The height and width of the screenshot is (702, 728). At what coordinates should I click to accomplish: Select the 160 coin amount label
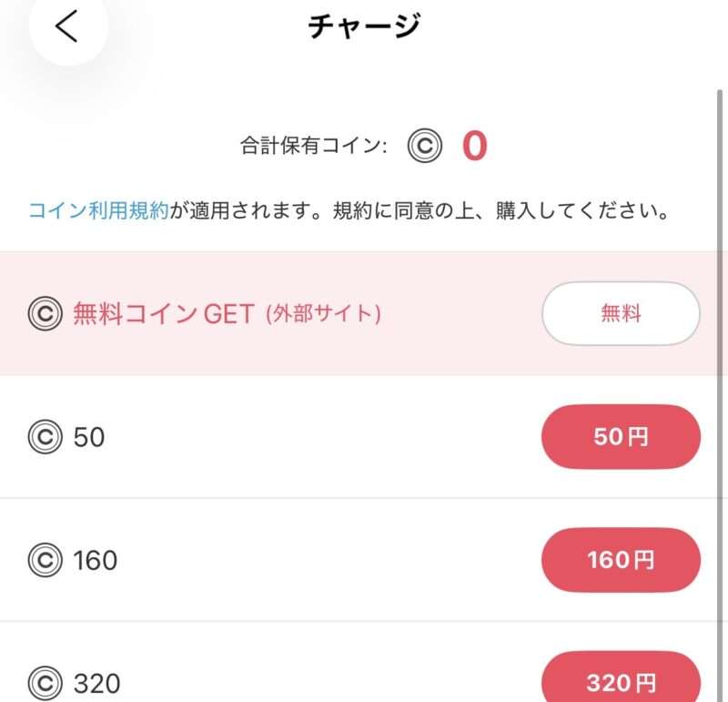pyautogui.click(x=95, y=560)
